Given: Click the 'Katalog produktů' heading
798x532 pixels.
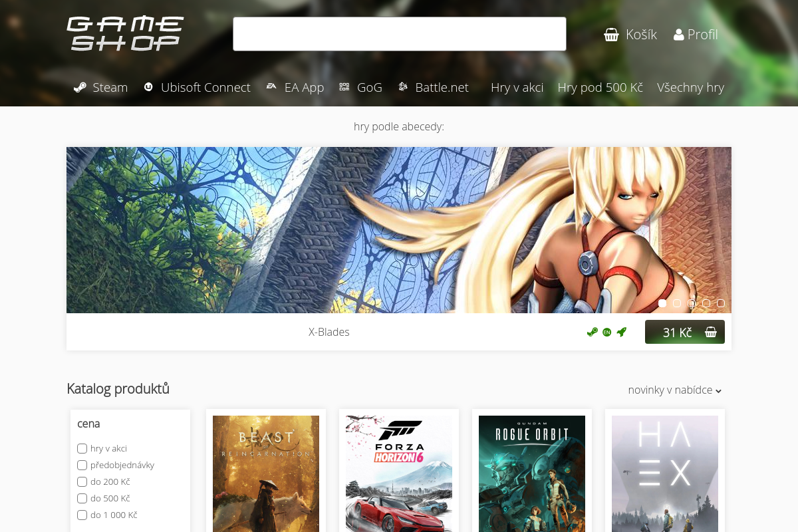Looking at the screenshot, I should click(118, 389).
